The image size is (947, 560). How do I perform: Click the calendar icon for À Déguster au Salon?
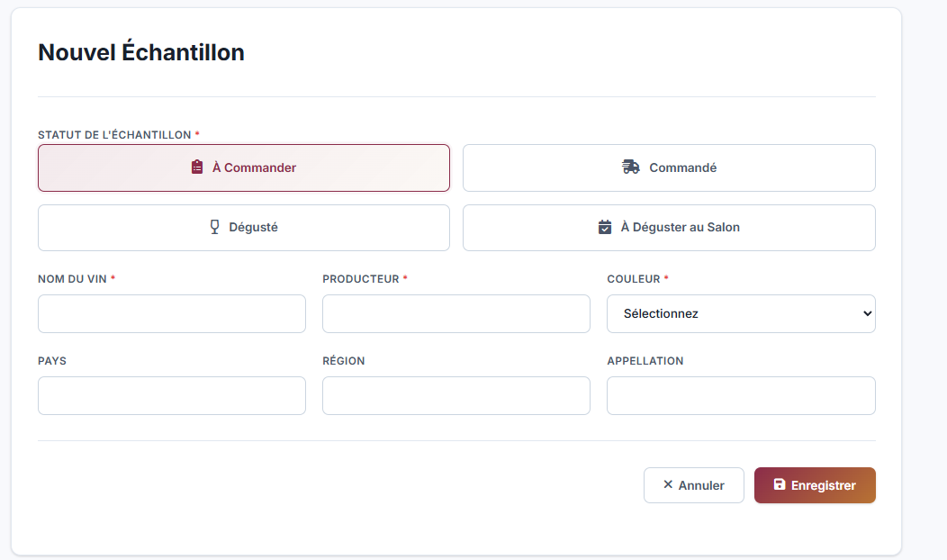coord(605,227)
